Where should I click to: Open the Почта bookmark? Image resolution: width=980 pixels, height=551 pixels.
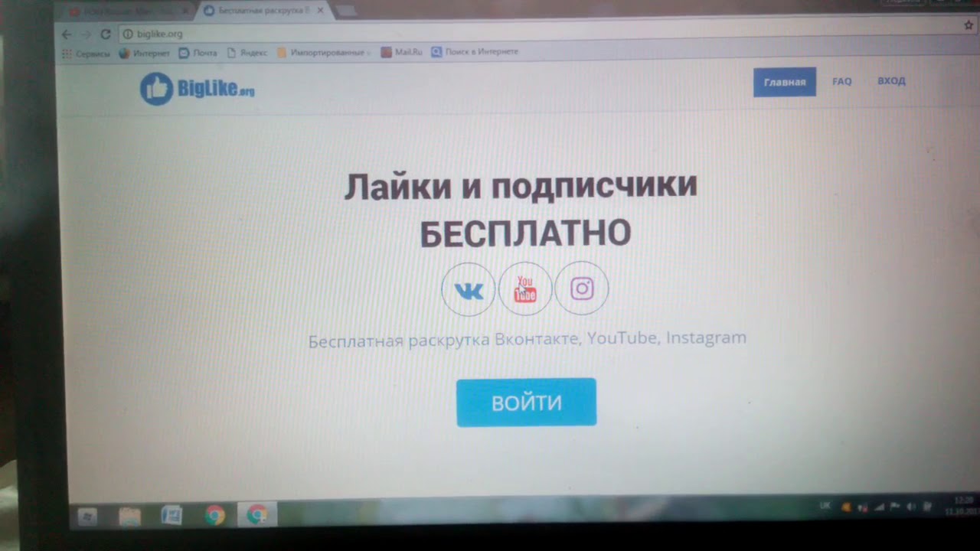coord(198,53)
